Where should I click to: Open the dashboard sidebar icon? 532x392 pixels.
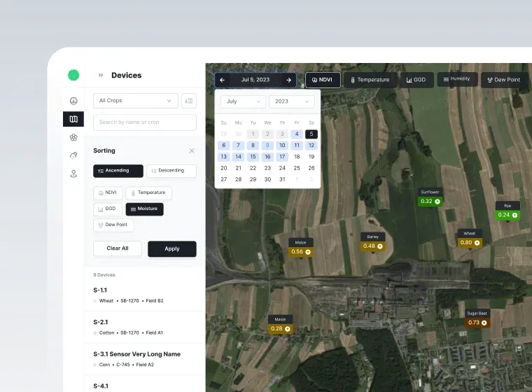pos(73,101)
